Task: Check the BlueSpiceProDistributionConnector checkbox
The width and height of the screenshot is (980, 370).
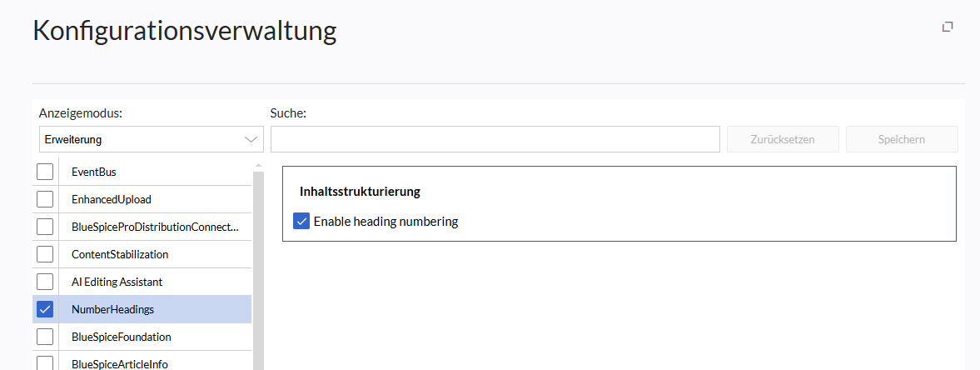Action: (46, 227)
